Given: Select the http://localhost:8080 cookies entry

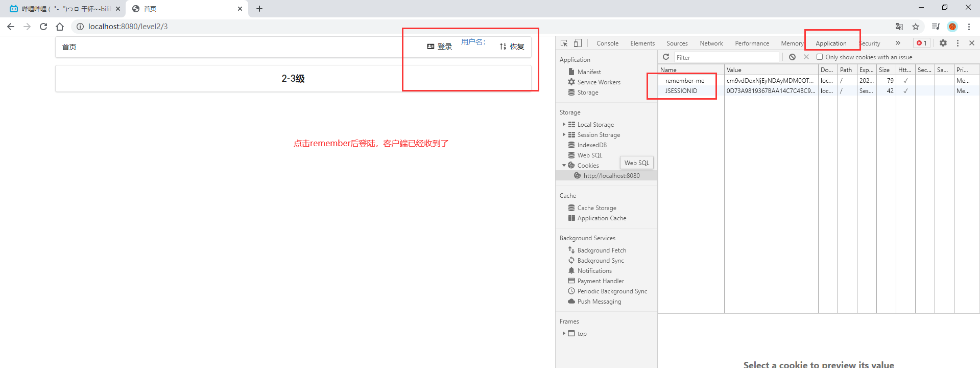Looking at the screenshot, I should 607,176.
